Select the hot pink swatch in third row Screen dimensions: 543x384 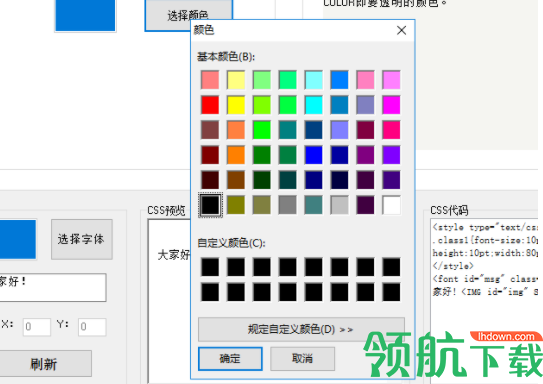tap(391, 130)
